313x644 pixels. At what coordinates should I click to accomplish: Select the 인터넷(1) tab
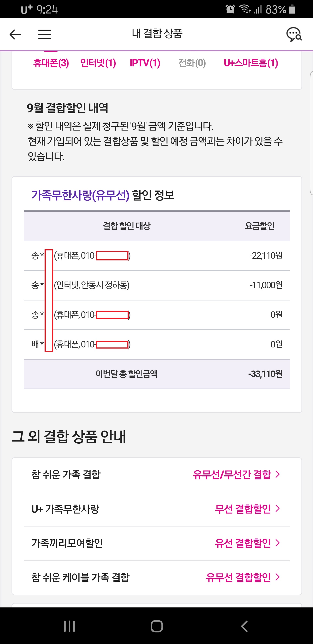tap(98, 63)
